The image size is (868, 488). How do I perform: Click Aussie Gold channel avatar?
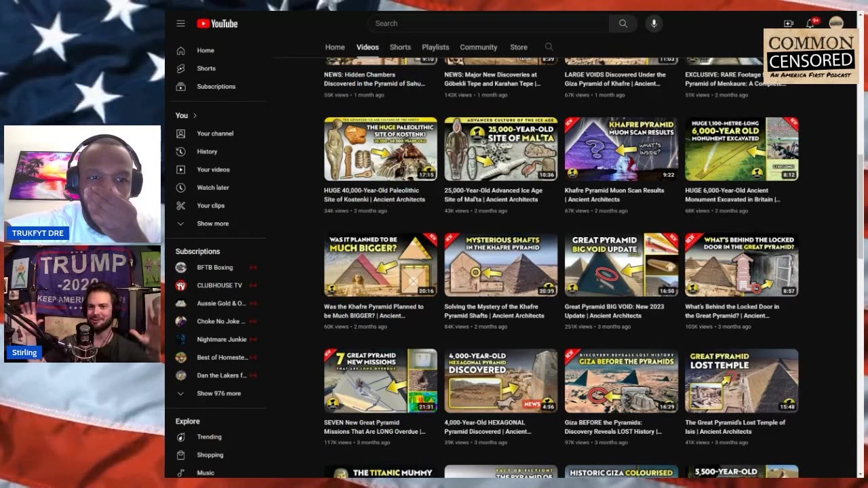pos(180,304)
